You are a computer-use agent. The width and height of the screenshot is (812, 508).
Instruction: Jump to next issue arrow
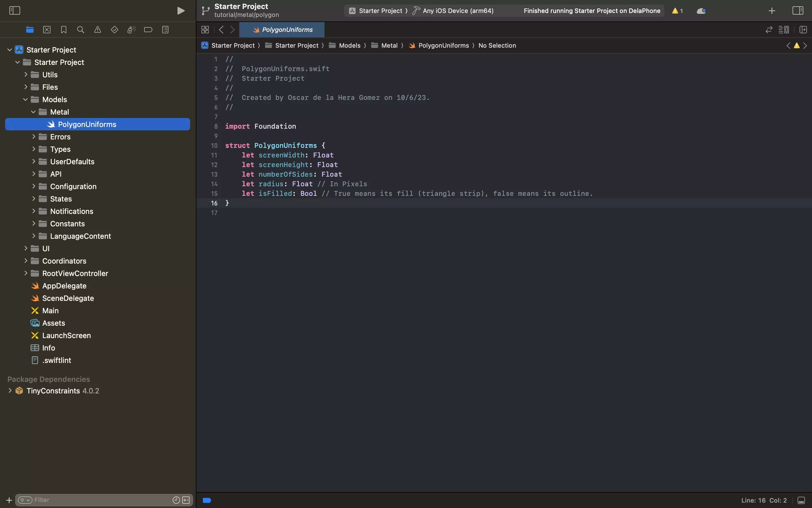(805, 45)
